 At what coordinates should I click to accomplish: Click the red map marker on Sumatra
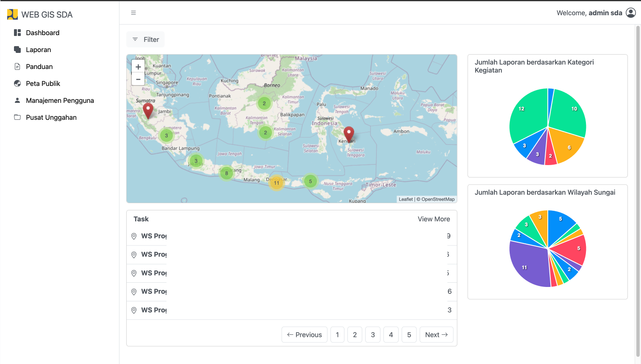148,110
